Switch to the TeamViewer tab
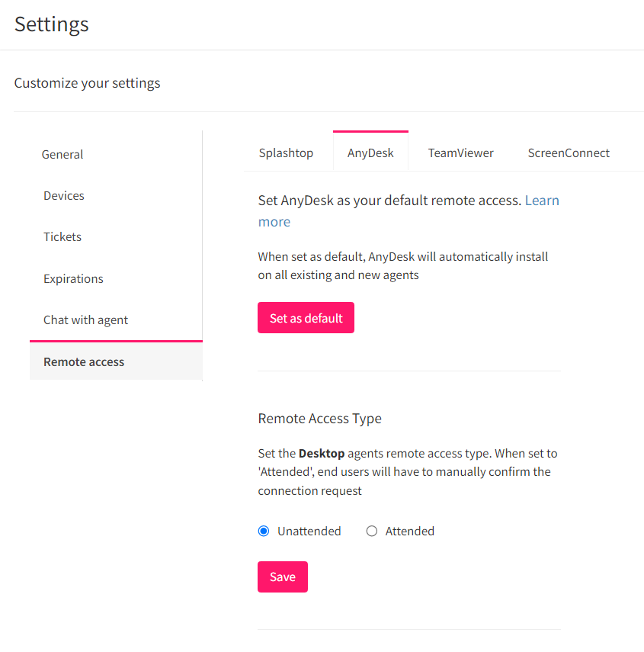The height and width of the screenshot is (652, 644). (x=461, y=153)
